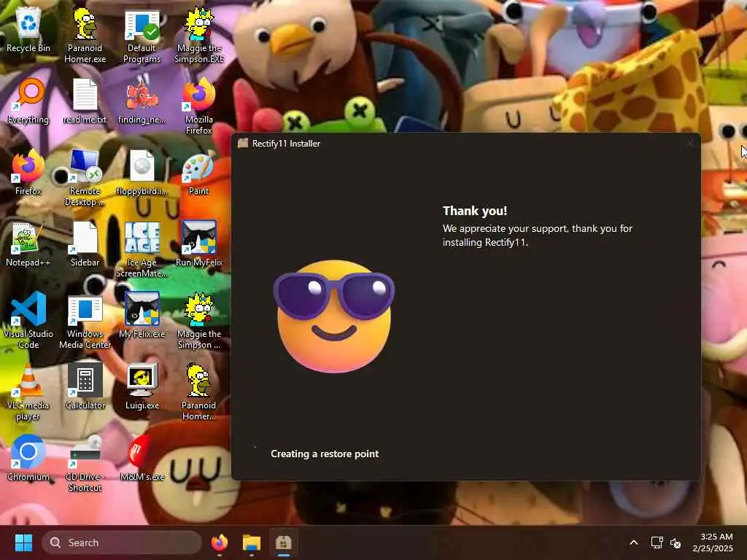747x560 pixels.
Task: Select the floppybird file icon
Action: pyautogui.click(x=142, y=172)
